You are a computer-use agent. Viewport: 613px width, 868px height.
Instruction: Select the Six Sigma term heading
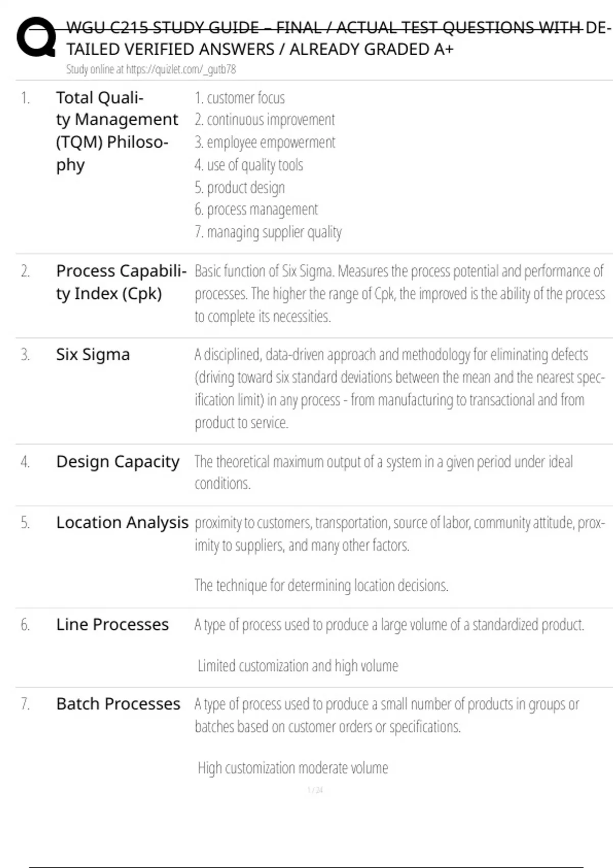pyautogui.click(x=93, y=354)
